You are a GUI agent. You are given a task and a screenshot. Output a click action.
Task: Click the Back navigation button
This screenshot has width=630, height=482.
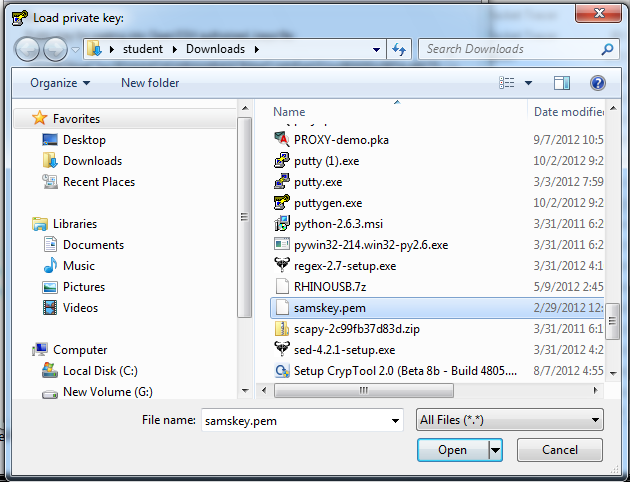tap(27, 49)
